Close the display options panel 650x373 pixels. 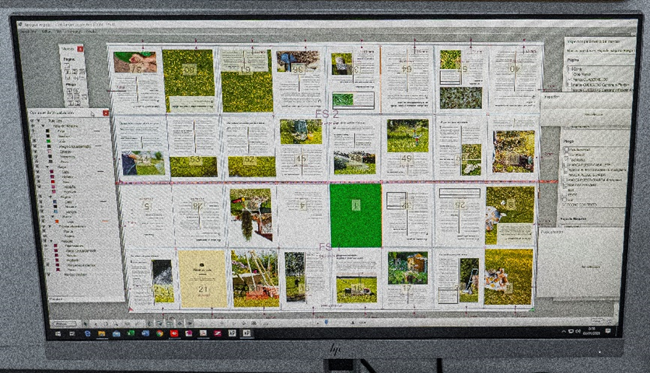[106, 113]
